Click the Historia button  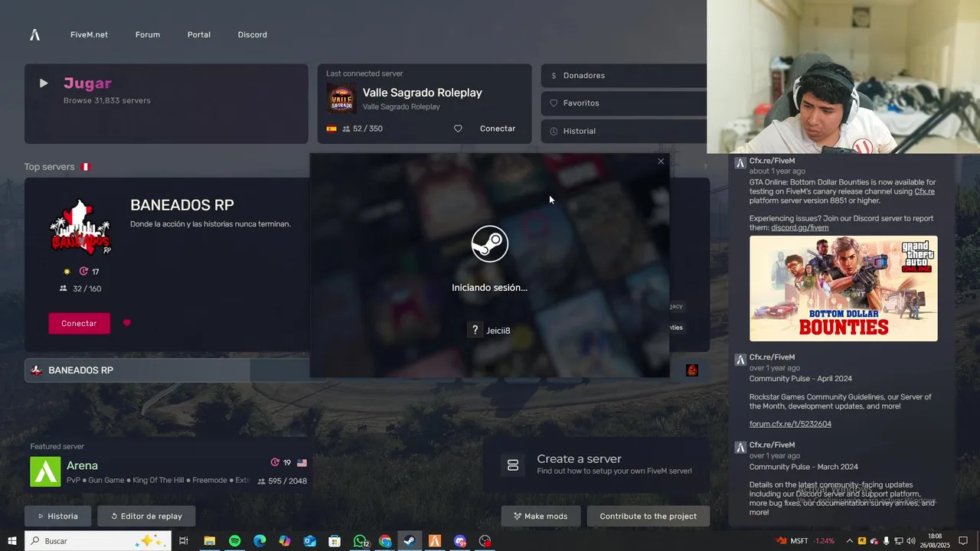pos(58,516)
